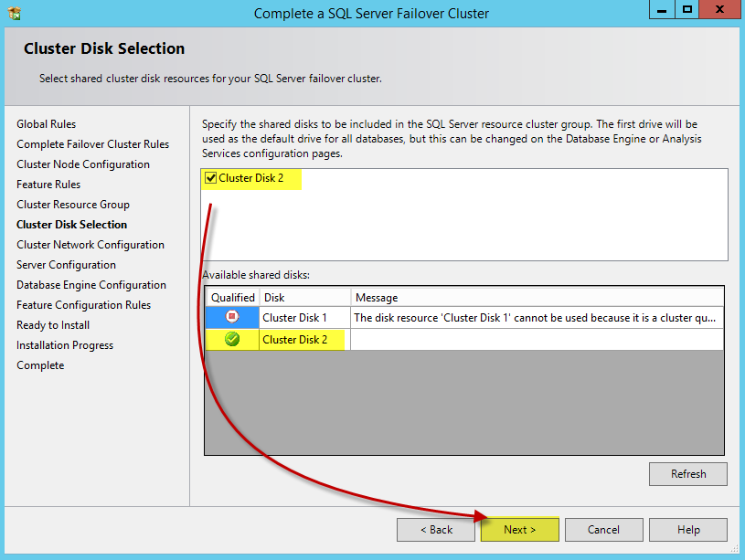The width and height of the screenshot is (745, 560).
Task: Uncheck the Cluster Disk 2 checkbox
Action: [x=210, y=178]
